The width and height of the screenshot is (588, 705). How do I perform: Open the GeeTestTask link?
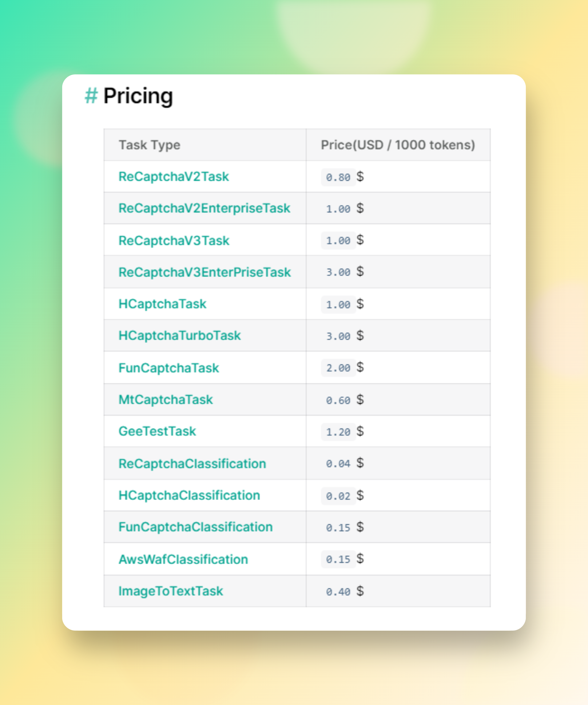(157, 431)
